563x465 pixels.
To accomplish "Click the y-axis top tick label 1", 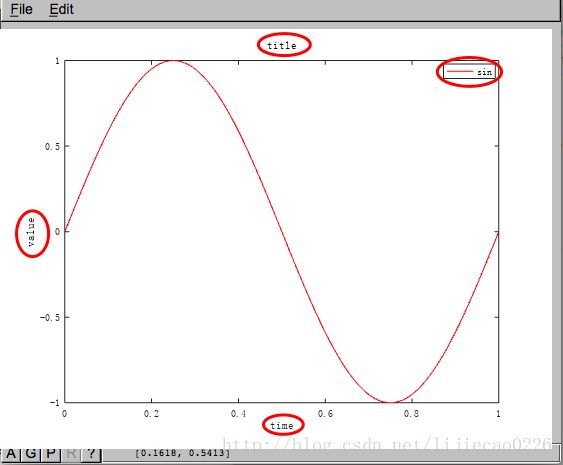I will coord(57,61).
